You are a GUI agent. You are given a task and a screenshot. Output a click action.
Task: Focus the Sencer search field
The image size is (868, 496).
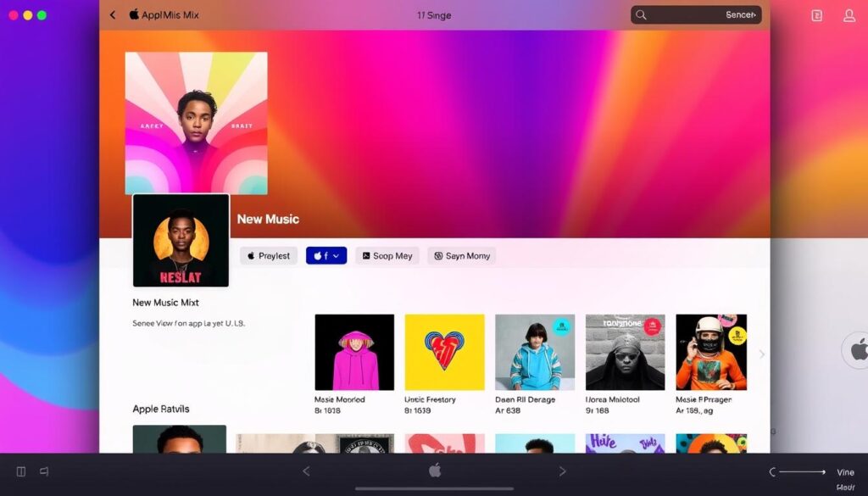pos(696,15)
